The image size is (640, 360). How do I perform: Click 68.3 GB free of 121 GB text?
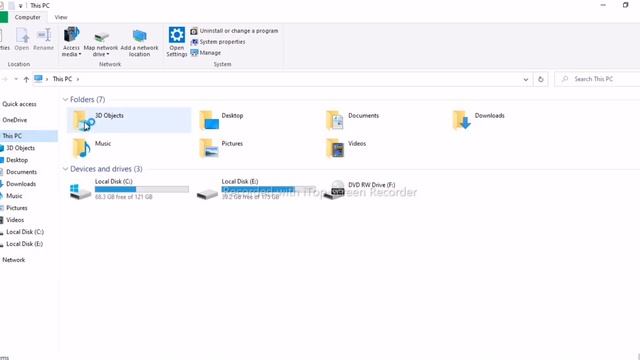(124, 197)
